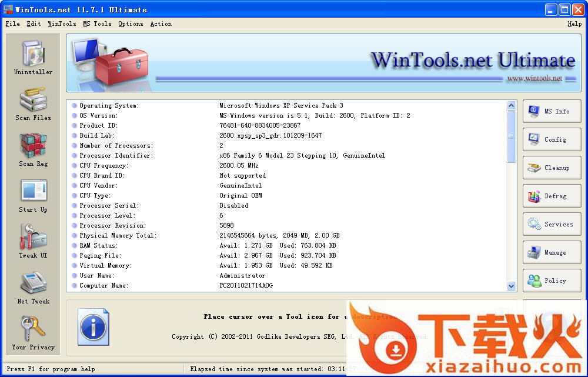Open the File menu
Screen dimensions: 588x377
click(13, 24)
